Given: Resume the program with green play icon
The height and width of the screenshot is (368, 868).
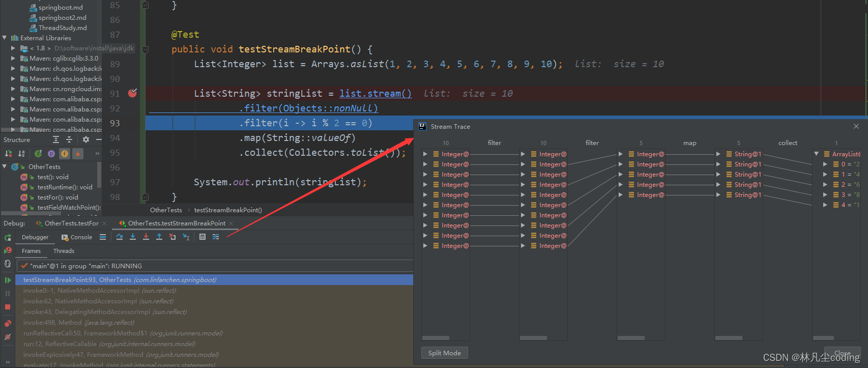Looking at the screenshot, I should [8, 280].
